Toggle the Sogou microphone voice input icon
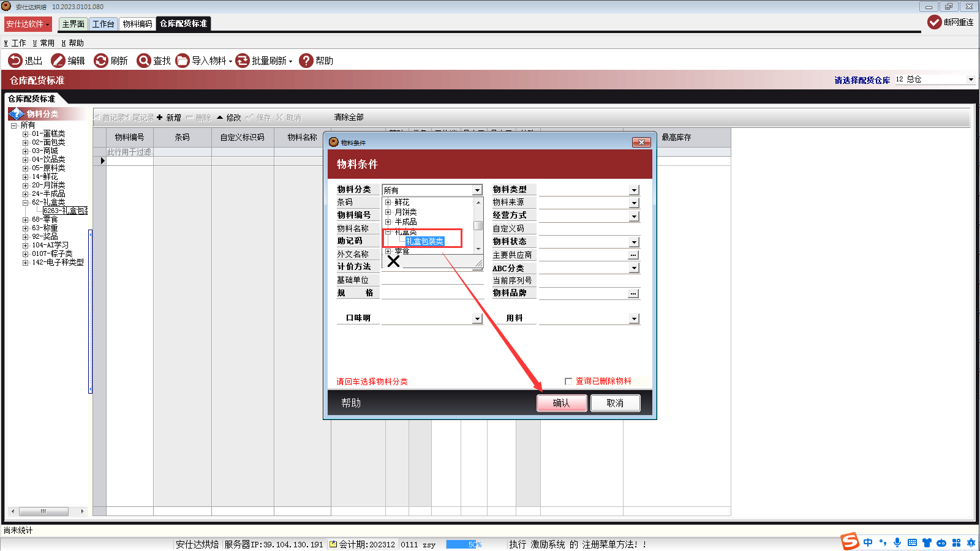This screenshot has height=551, width=980. (x=897, y=542)
